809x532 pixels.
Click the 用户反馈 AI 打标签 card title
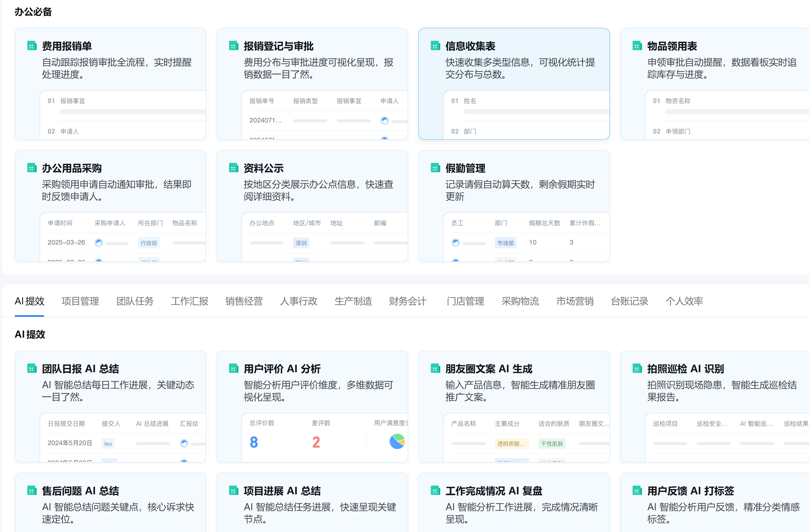691,491
